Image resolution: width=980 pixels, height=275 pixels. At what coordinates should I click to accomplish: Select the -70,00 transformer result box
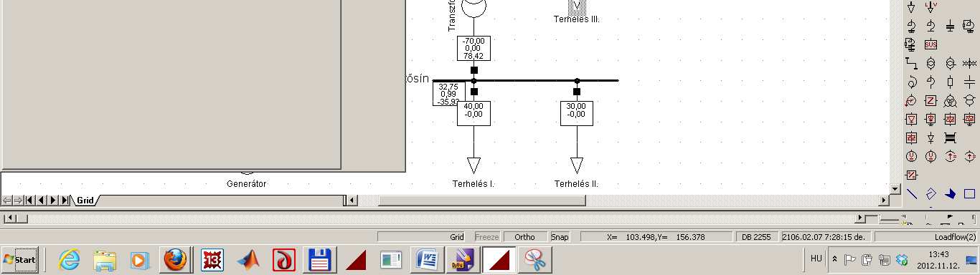tap(473, 48)
